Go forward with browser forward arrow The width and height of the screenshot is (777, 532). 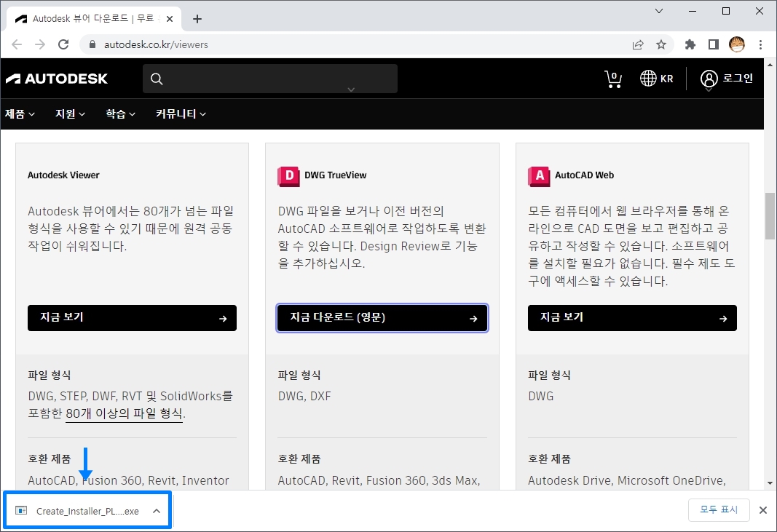pyautogui.click(x=40, y=44)
